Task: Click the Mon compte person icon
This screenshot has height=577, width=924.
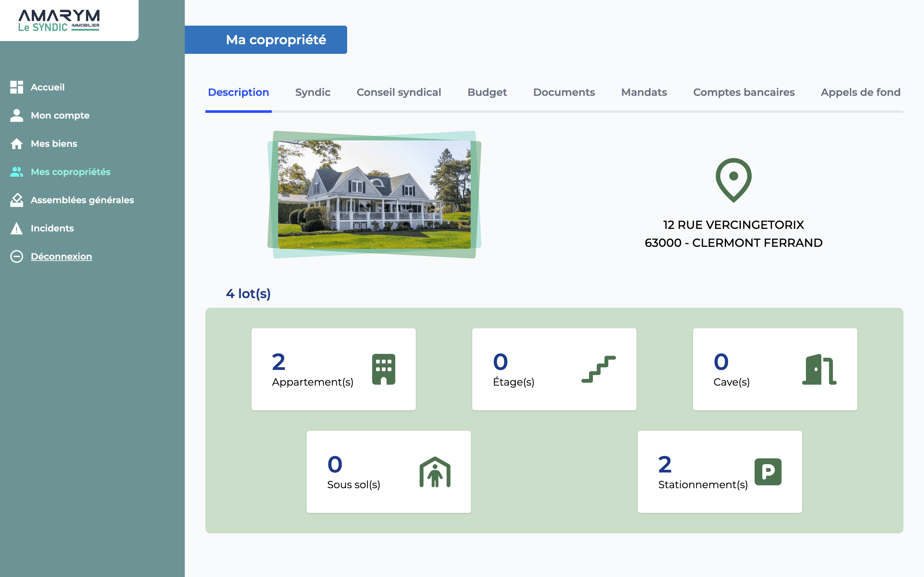Action: click(17, 115)
